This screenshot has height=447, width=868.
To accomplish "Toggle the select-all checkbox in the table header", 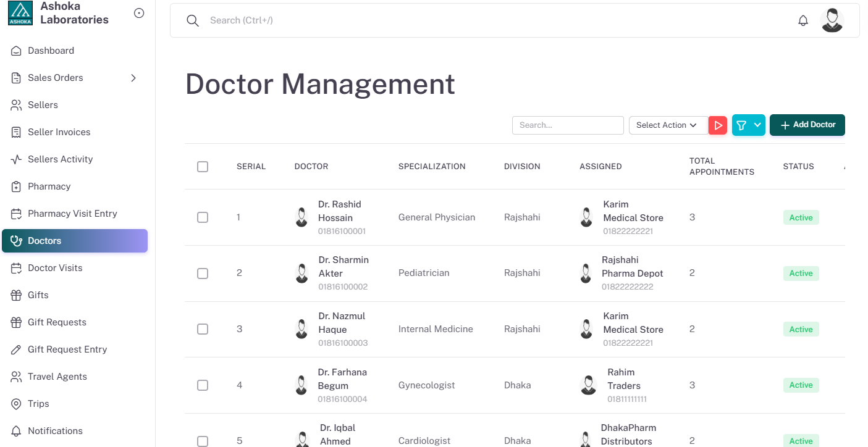I will tap(203, 167).
